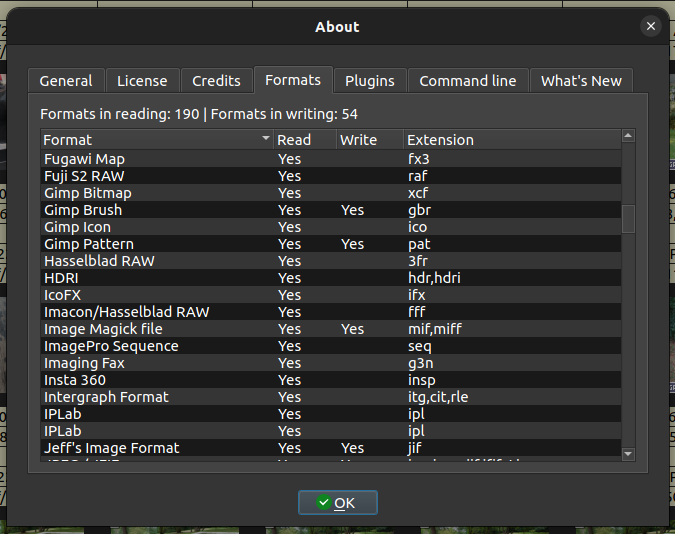The image size is (675, 534).
Task: Open the Command line tab
Action: click(468, 81)
